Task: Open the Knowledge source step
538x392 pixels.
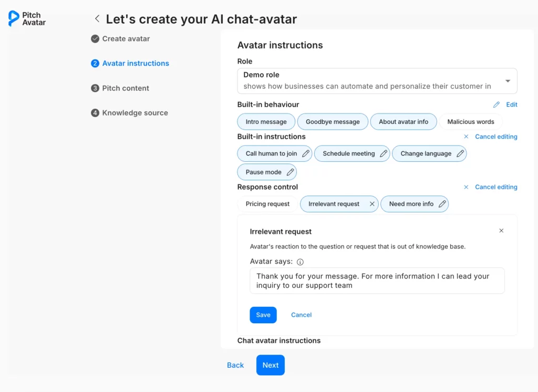Action: (135, 113)
